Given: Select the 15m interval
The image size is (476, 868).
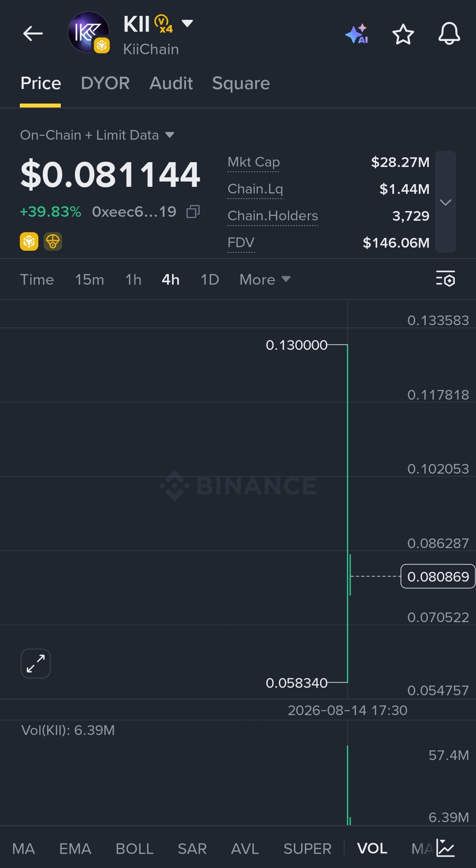Looking at the screenshot, I should point(89,280).
